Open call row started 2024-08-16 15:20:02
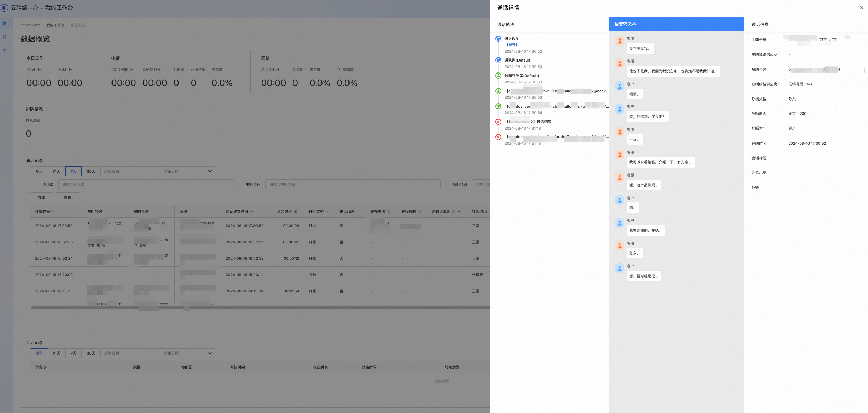 coord(260,275)
